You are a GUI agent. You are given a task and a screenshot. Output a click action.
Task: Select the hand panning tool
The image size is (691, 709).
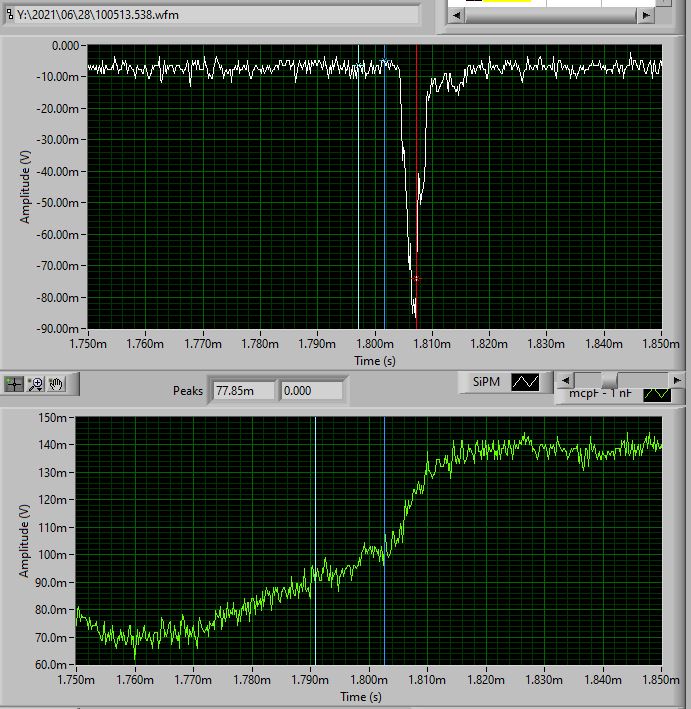coord(56,384)
